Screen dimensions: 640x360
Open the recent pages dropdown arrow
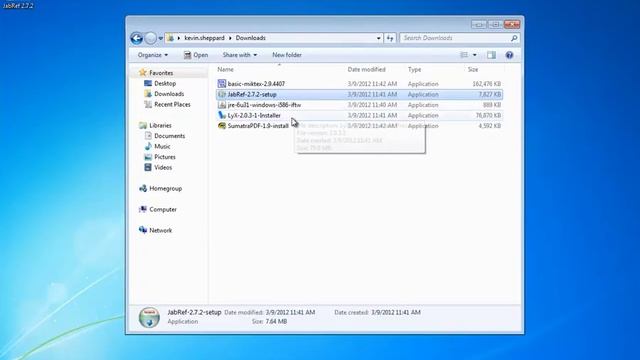click(x=160, y=38)
